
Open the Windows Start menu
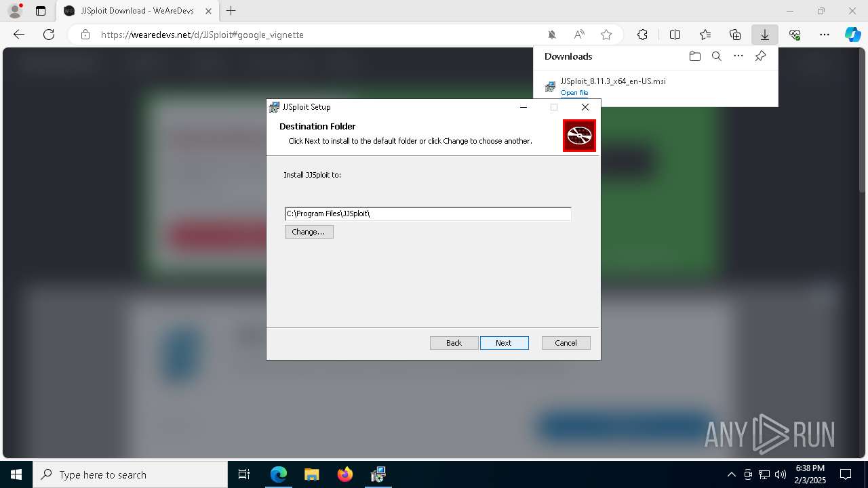point(16,474)
